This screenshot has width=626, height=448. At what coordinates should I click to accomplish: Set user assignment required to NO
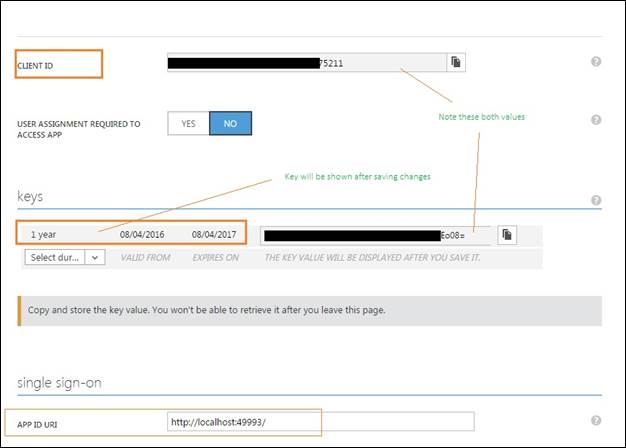(x=230, y=123)
